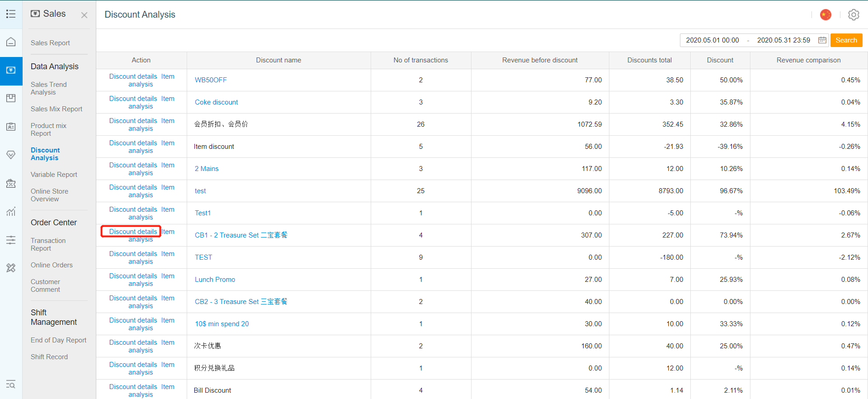Click the Revenue comparison column header
The width and height of the screenshot is (868, 399).
(x=808, y=60)
